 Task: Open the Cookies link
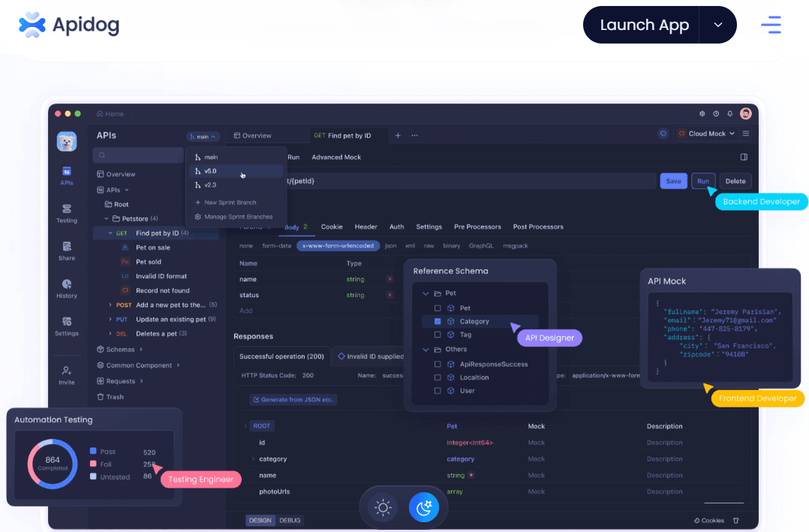(x=709, y=520)
